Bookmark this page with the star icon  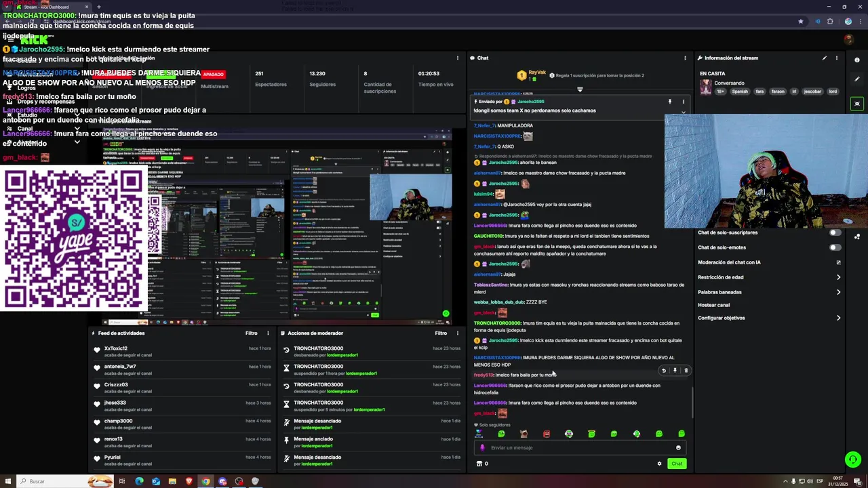pos(800,21)
